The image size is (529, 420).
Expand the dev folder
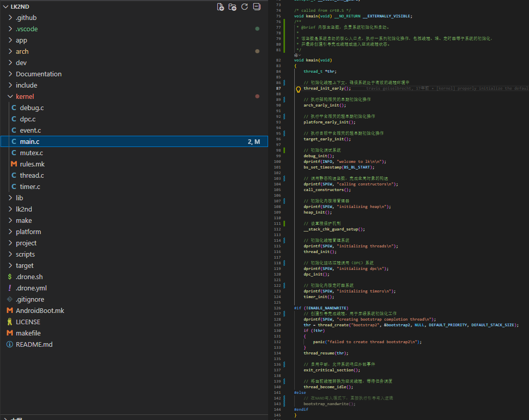[10, 62]
